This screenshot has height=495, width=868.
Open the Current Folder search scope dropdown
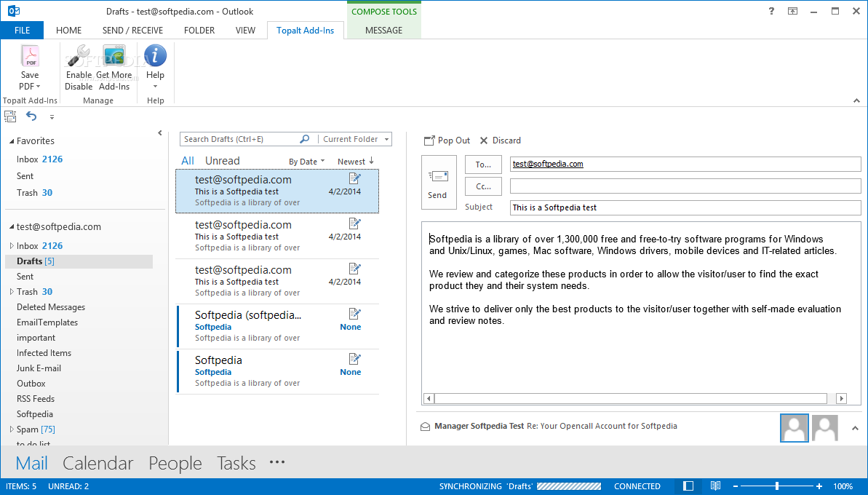pyautogui.click(x=355, y=139)
